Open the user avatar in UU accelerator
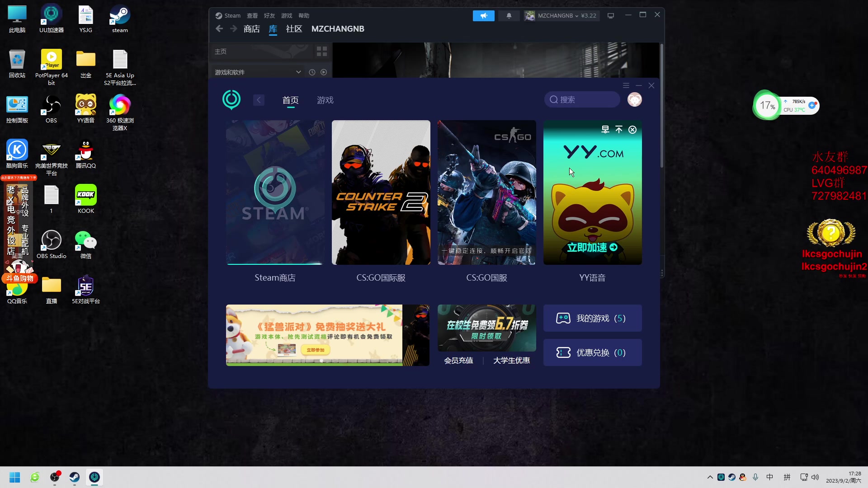 [x=635, y=99]
